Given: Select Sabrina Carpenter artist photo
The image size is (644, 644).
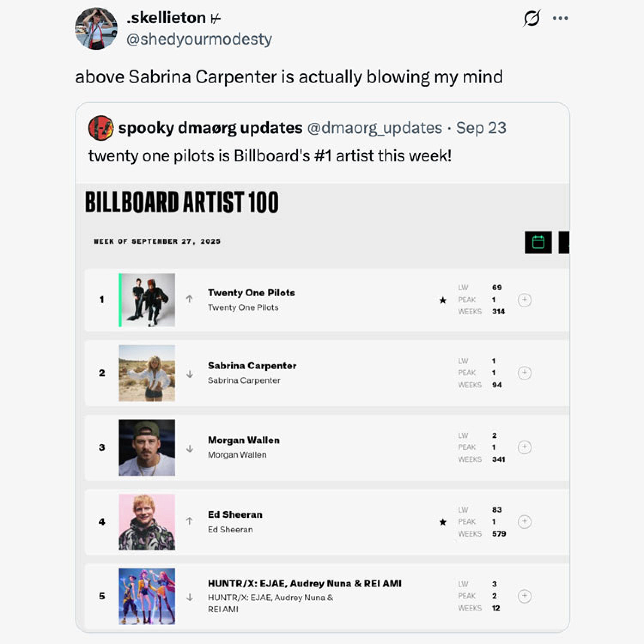Looking at the screenshot, I should [x=147, y=373].
